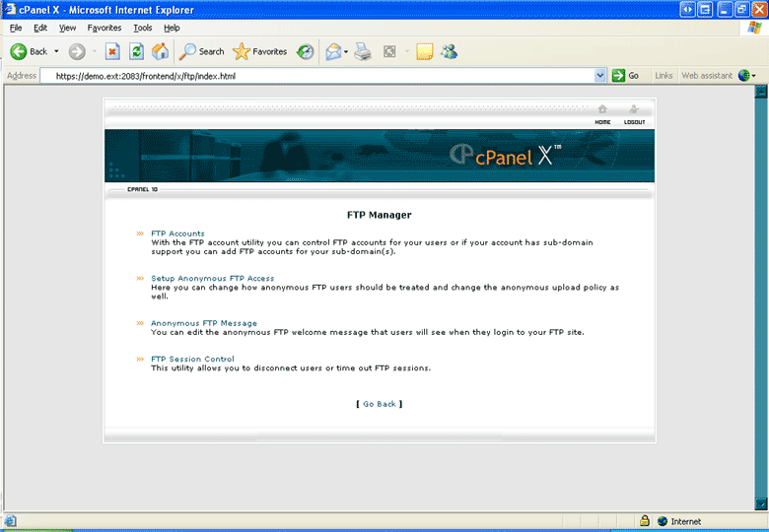The height and width of the screenshot is (532, 769).
Task: Open the Tools menu
Action: coord(143,28)
